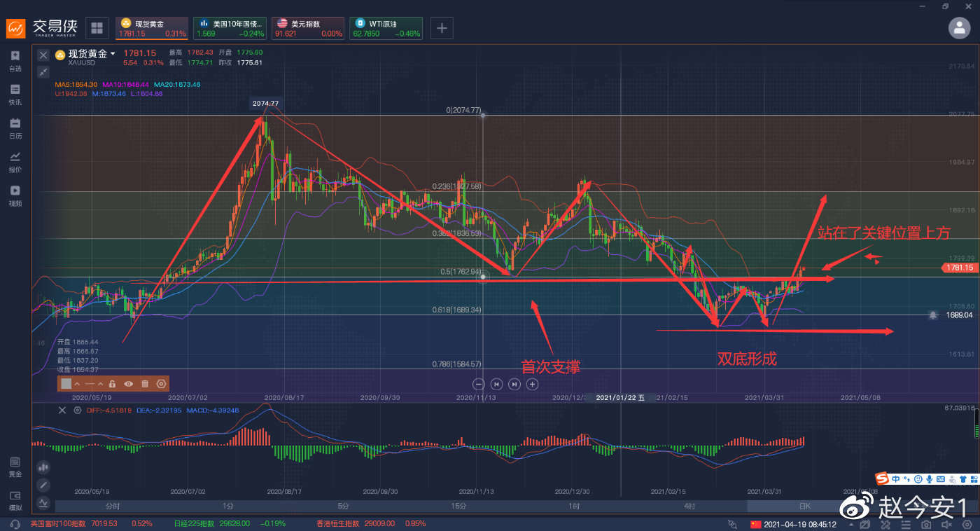This screenshot has width=980, height=531.
Task: Click the screenshot camera icon in status bar
Action: point(925,524)
